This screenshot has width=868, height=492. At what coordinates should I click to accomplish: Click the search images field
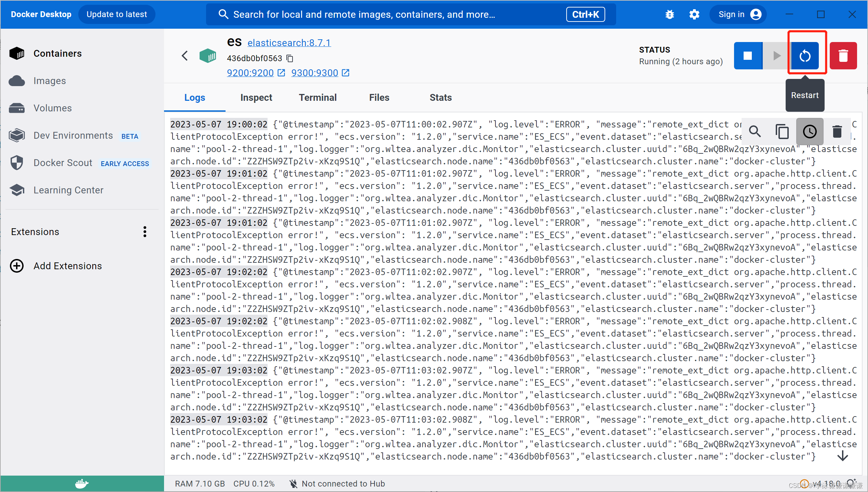pos(376,14)
